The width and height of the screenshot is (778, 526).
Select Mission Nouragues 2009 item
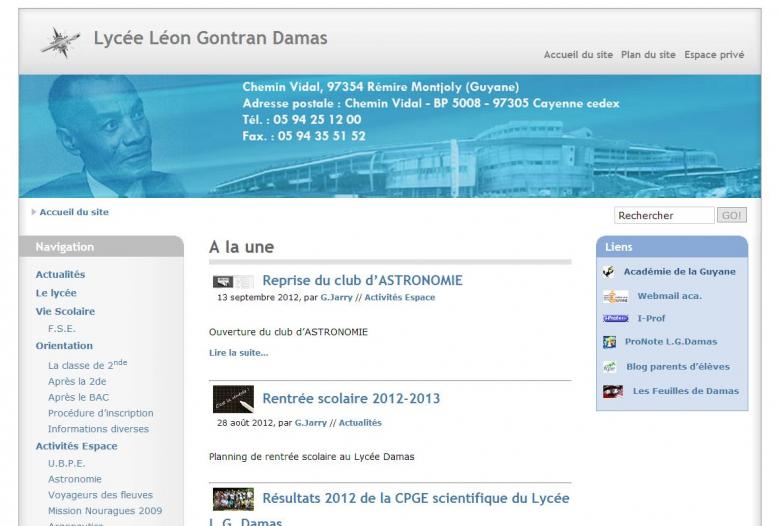pos(105,511)
